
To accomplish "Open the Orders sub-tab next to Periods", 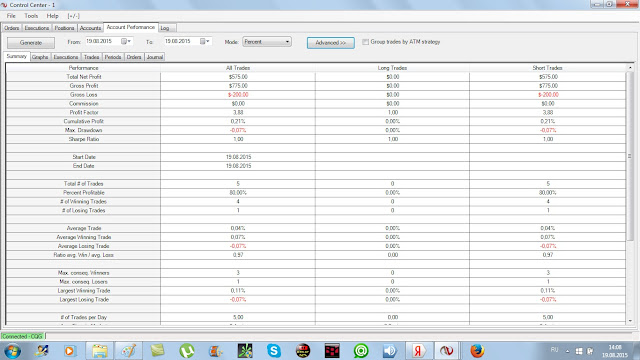I will tap(134, 57).
